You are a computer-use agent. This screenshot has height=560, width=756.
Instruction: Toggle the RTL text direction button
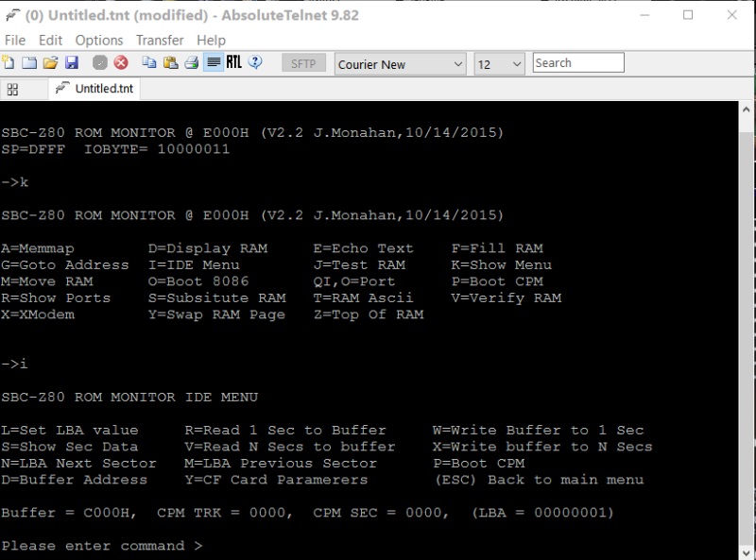point(233,62)
